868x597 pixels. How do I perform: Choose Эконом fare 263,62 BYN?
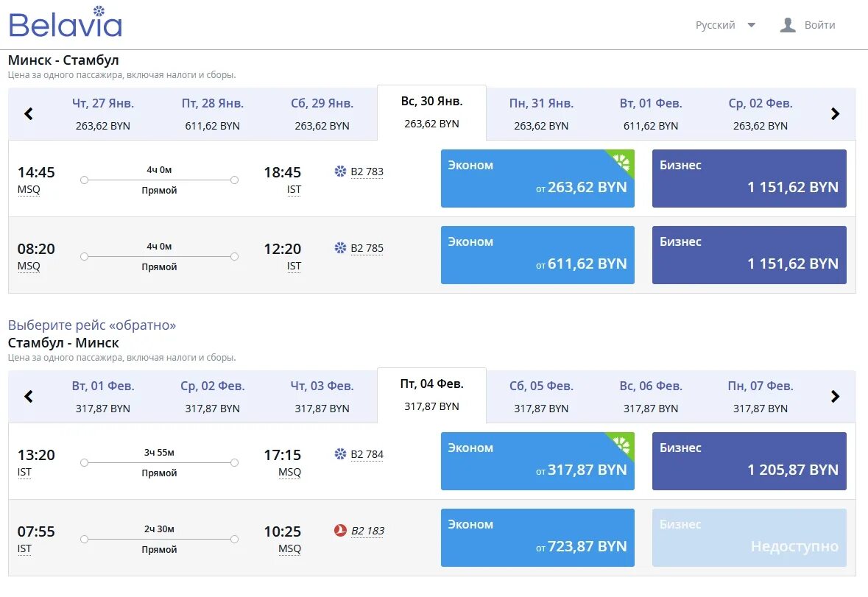pos(537,178)
